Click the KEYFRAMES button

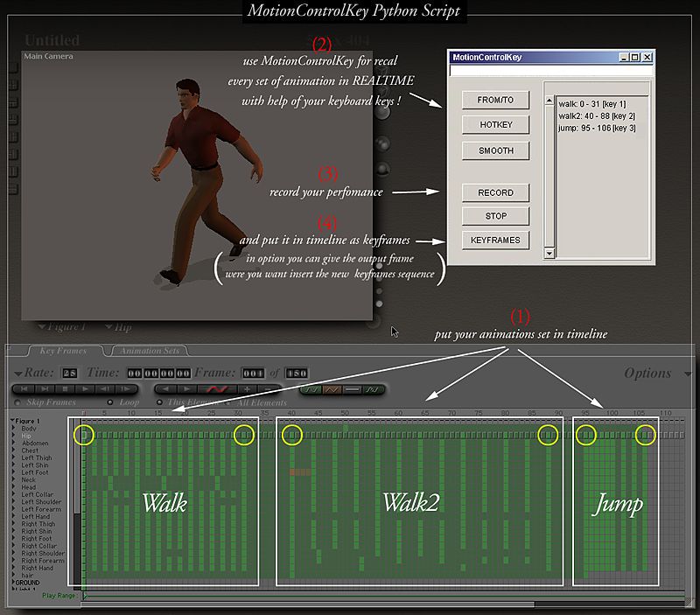[495, 240]
